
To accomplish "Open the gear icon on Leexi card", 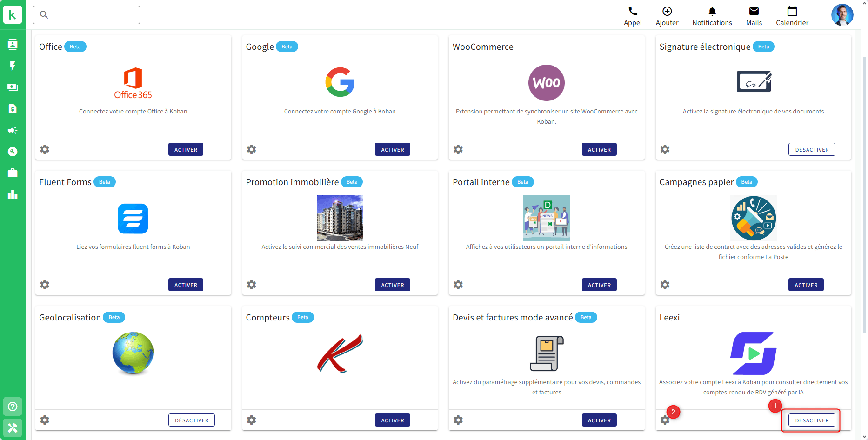I will click(665, 420).
